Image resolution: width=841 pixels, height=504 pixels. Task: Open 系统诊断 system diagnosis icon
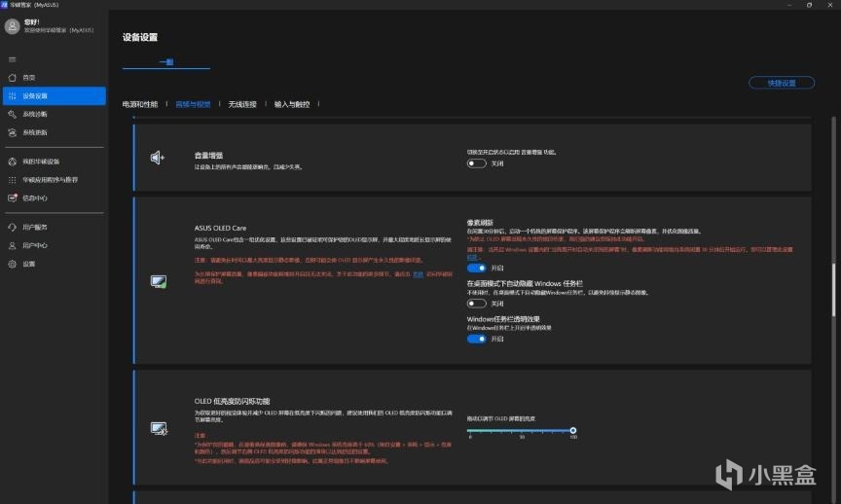click(x=13, y=114)
